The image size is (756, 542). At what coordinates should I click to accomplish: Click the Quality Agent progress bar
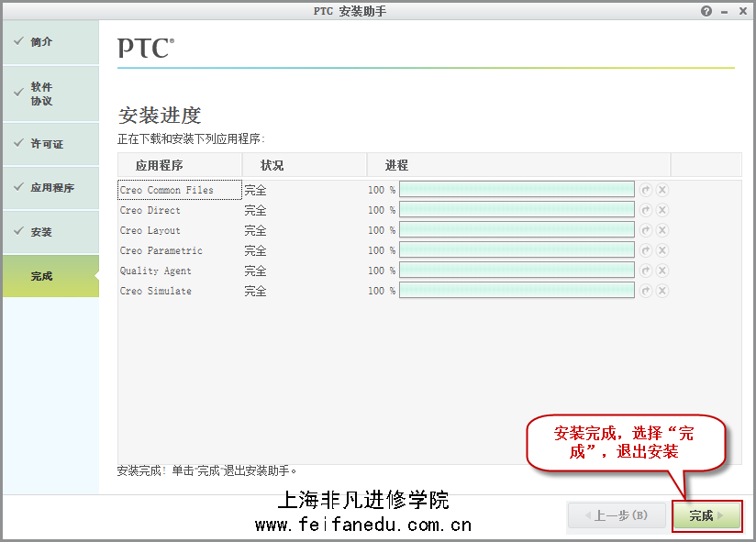517,271
